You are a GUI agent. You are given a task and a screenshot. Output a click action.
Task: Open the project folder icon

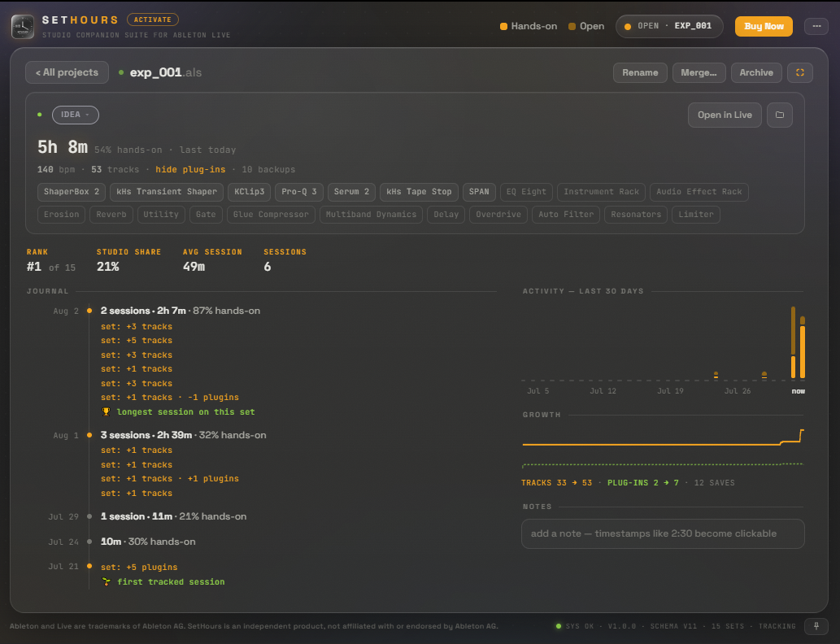click(x=780, y=115)
